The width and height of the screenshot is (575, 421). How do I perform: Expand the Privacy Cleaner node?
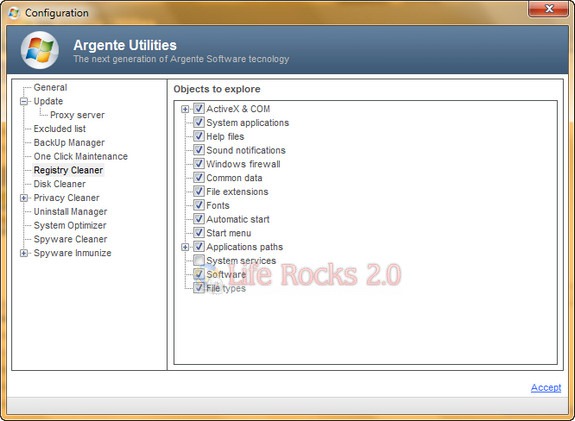pos(24,198)
